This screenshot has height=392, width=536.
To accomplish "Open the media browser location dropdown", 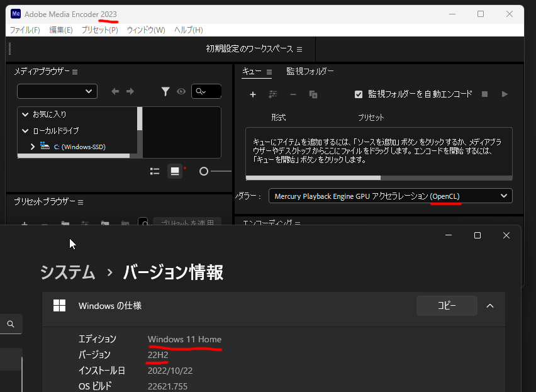I will pyautogui.click(x=57, y=91).
